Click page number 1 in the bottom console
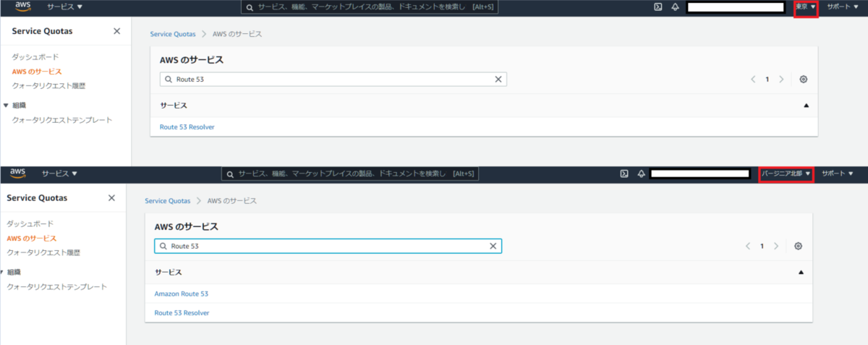Viewport: 868px width, 345px height. 762,246
